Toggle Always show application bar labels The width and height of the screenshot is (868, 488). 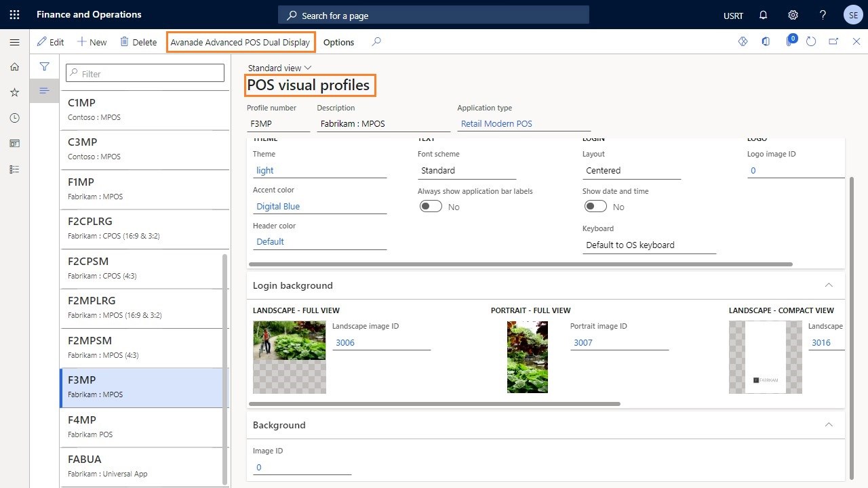pyautogui.click(x=431, y=207)
